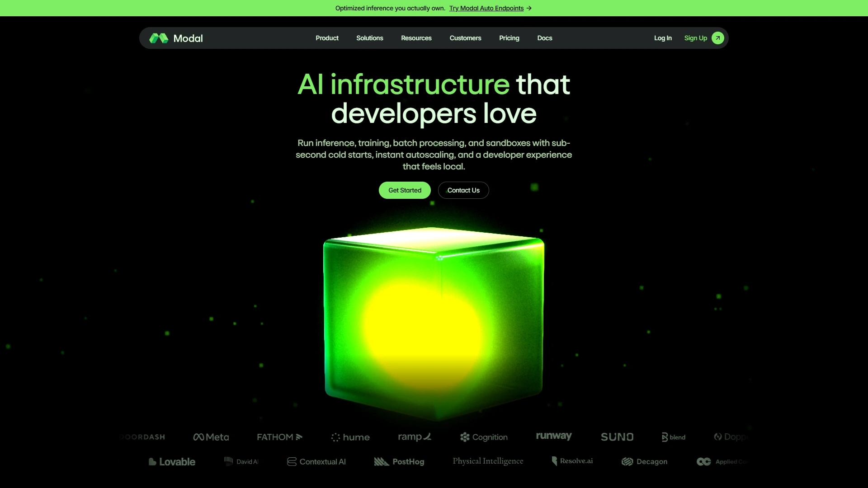
Task: Click the Log In link
Action: click(x=663, y=38)
